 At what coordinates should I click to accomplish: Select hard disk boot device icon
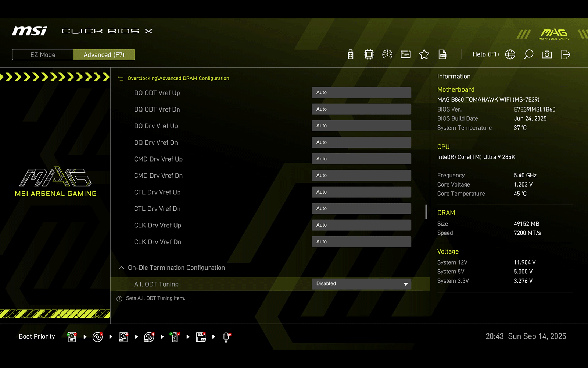(x=72, y=337)
